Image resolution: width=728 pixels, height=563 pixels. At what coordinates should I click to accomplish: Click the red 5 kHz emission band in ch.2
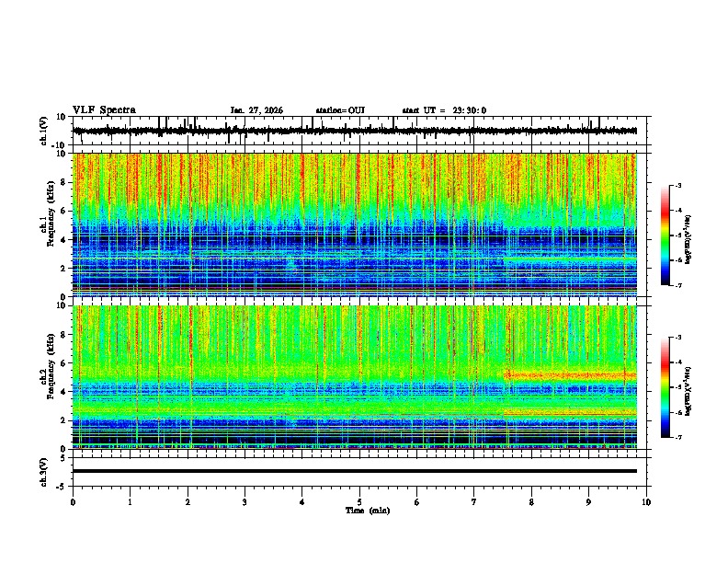[x=570, y=374]
